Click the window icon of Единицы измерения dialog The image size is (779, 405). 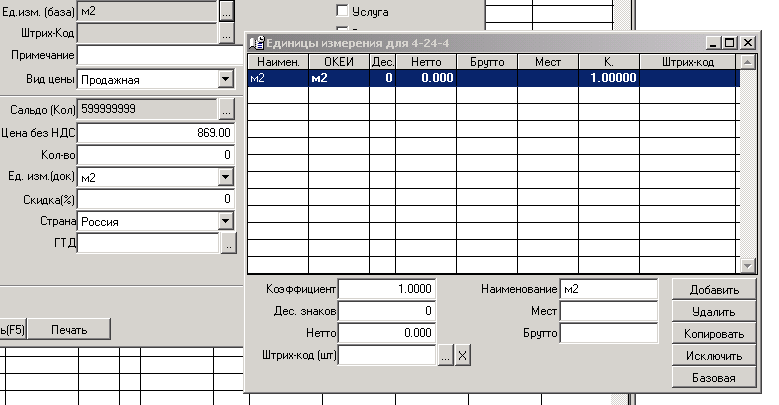256,43
